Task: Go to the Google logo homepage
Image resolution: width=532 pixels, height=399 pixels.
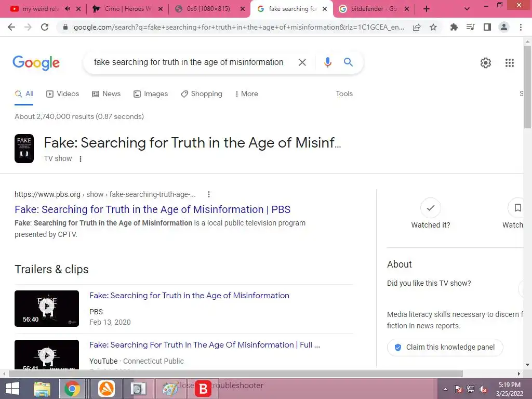Action: pyautogui.click(x=36, y=63)
